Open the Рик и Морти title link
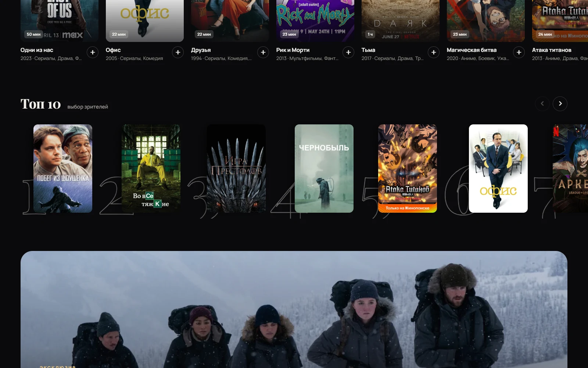588x368 pixels. coord(293,50)
